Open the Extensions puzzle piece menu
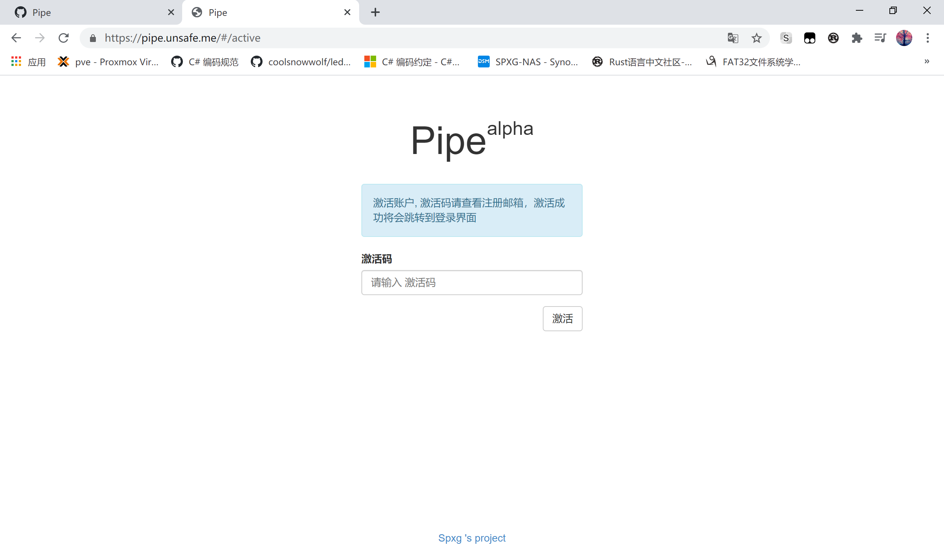Image resolution: width=944 pixels, height=560 pixels. tap(857, 38)
